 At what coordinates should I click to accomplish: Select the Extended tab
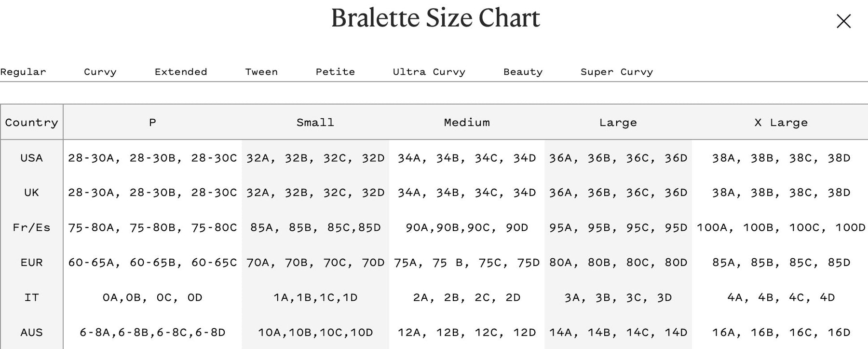(x=181, y=72)
